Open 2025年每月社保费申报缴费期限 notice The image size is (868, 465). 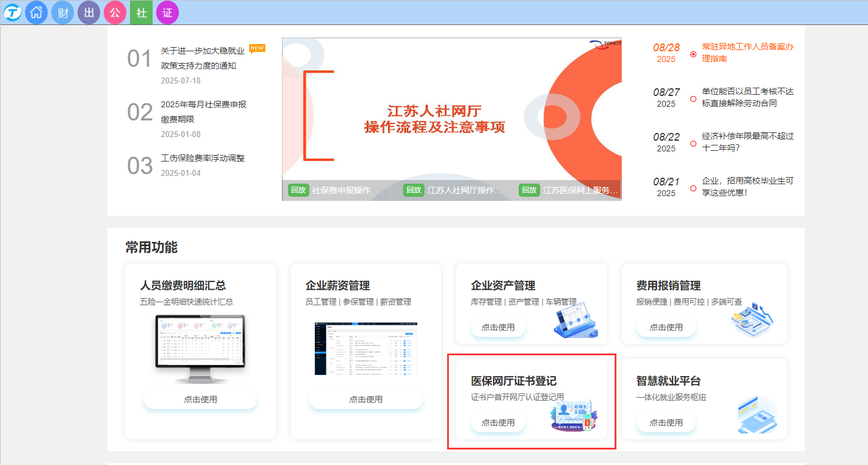(204, 112)
